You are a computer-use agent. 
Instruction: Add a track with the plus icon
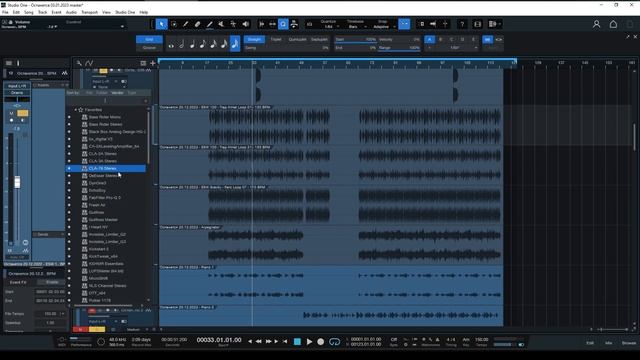(x=153, y=63)
